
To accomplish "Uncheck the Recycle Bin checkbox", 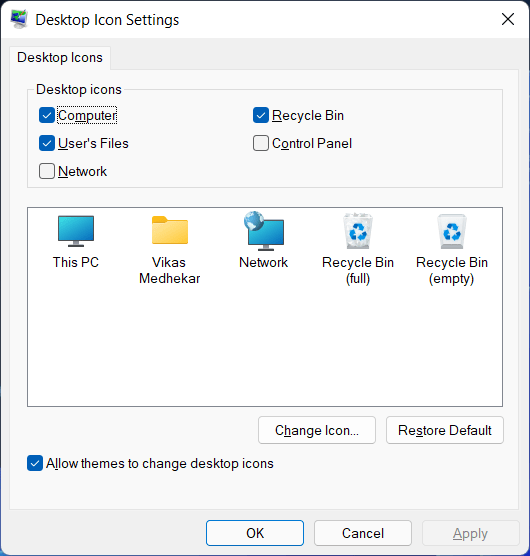I will (x=261, y=115).
